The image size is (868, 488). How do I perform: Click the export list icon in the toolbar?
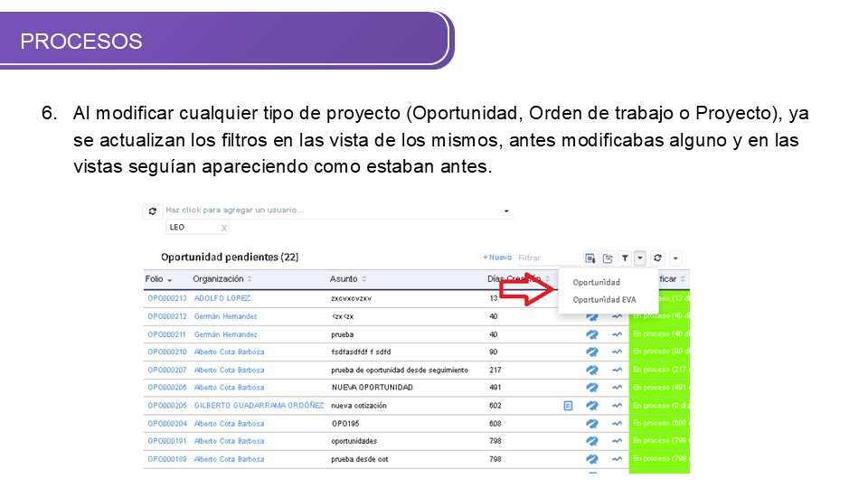pyautogui.click(x=590, y=258)
